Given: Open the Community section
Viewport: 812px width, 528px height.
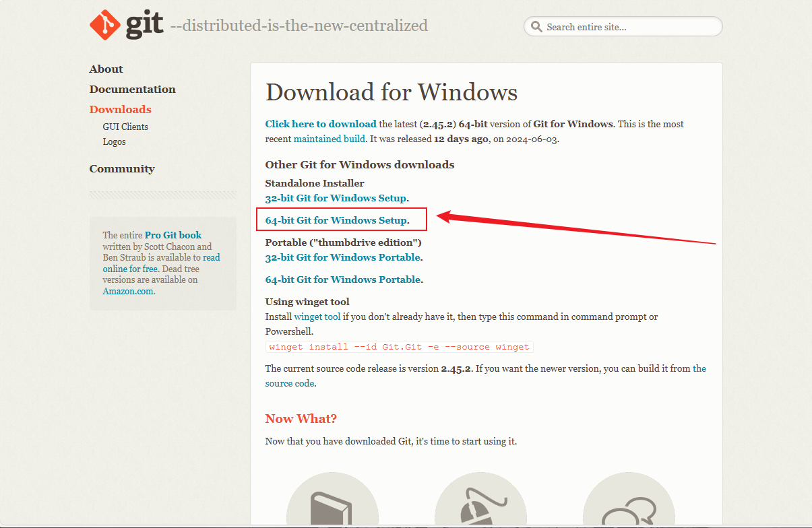Looking at the screenshot, I should click(x=122, y=168).
